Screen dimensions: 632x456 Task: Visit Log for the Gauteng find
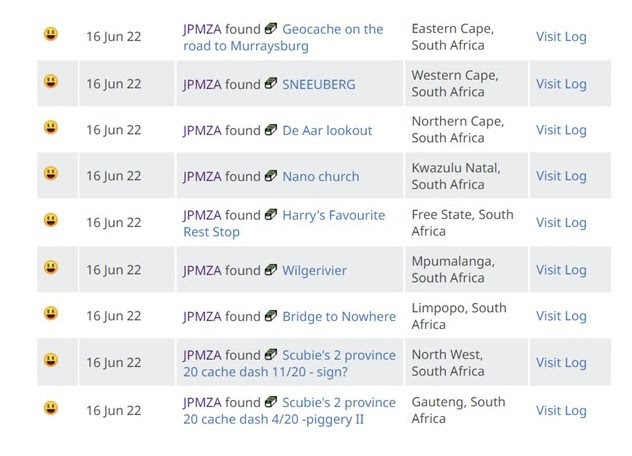(561, 410)
